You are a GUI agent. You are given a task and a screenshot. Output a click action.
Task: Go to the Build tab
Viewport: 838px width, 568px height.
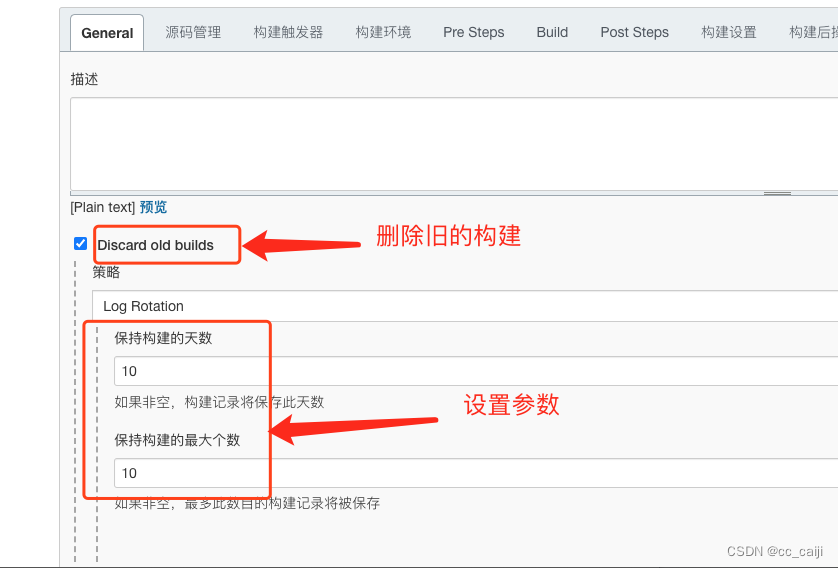(x=552, y=33)
